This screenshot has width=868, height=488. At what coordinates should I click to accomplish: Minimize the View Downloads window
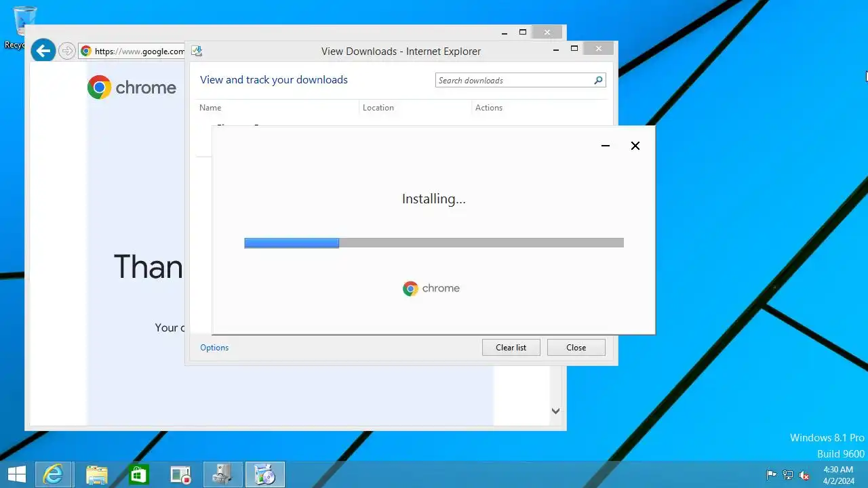tap(556, 49)
